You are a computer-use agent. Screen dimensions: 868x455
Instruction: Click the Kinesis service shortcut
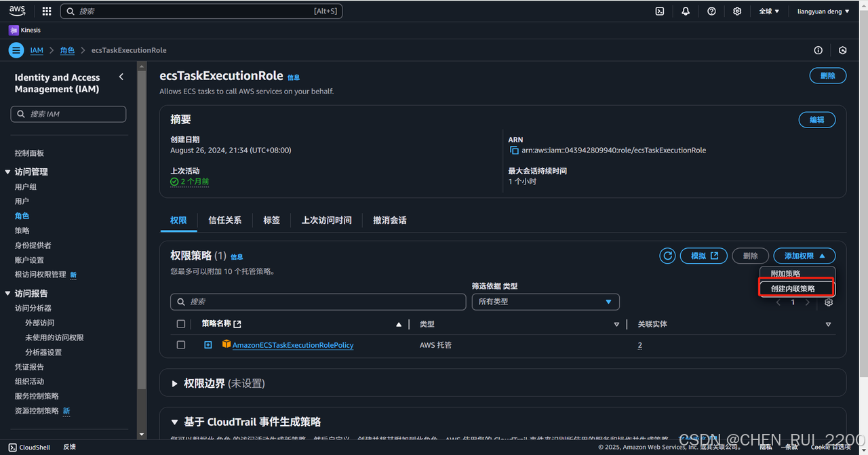coord(25,30)
